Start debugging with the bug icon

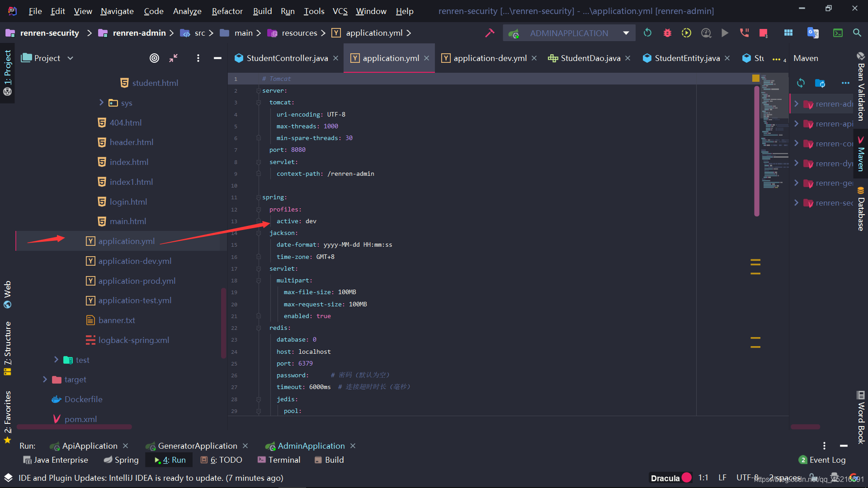[667, 33]
